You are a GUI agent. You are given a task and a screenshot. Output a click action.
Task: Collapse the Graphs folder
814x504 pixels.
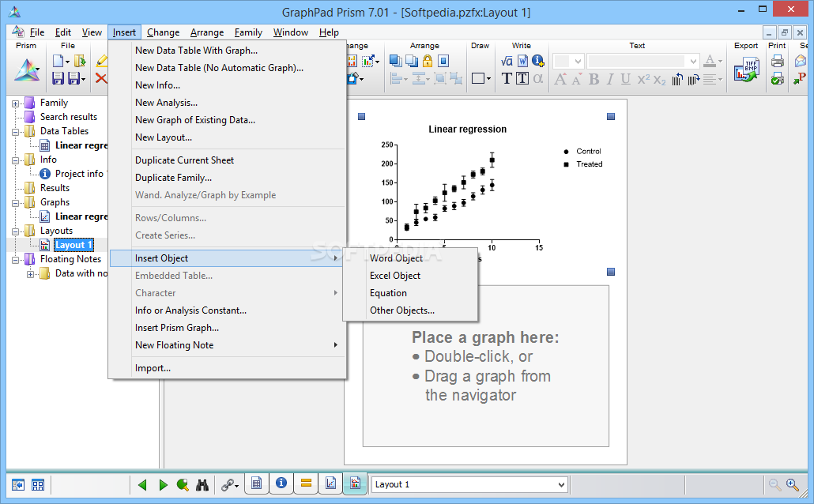[x=16, y=203]
